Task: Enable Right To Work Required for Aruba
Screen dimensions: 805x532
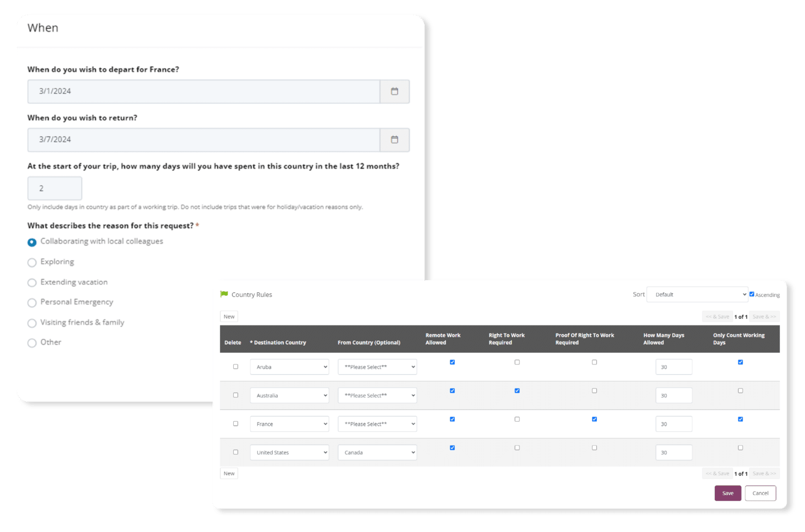Action: tap(517, 362)
